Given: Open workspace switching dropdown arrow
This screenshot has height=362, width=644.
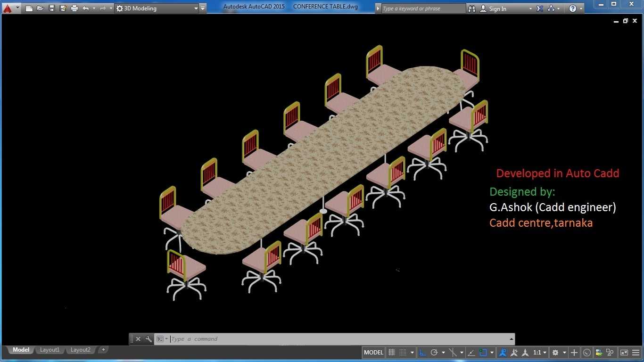Looking at the screenshot, I should 564,353.
